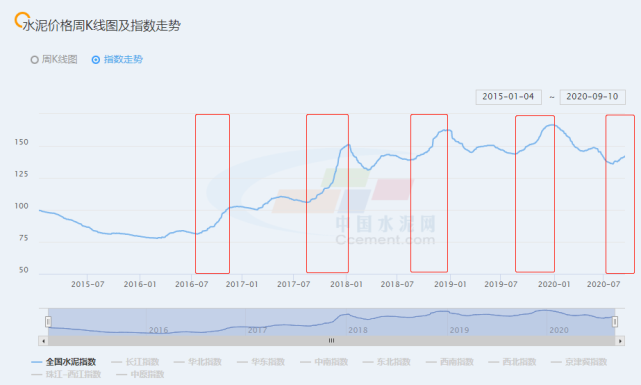Click the start date field 2015-01-04
The height and width of the screenshot is (385, 641).
point(509,97)
